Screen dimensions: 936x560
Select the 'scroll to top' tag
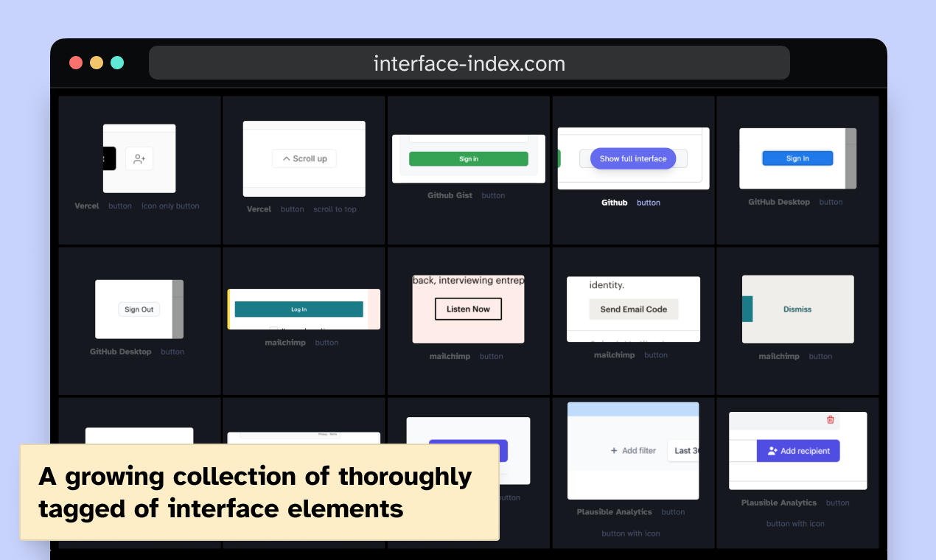335,209
